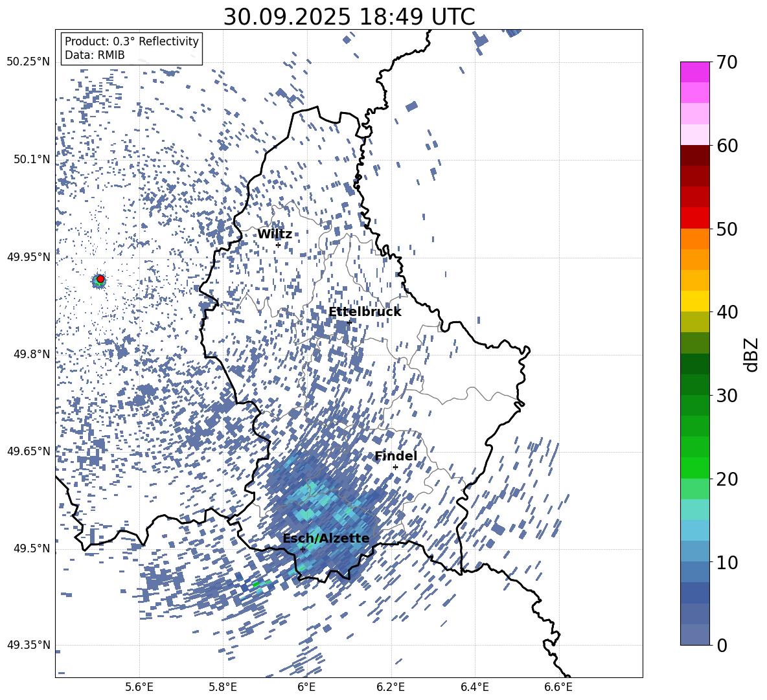The width and height of the screenshot is (767, 700).
Task: Click the magenta top colorbar segment
Action: (695, 72)
